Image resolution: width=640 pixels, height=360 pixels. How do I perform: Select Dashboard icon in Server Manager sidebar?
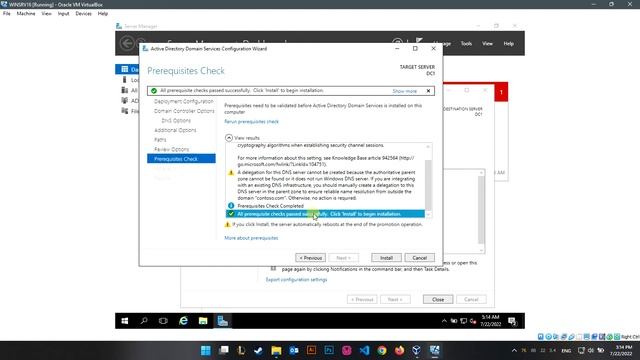[124, 69]
